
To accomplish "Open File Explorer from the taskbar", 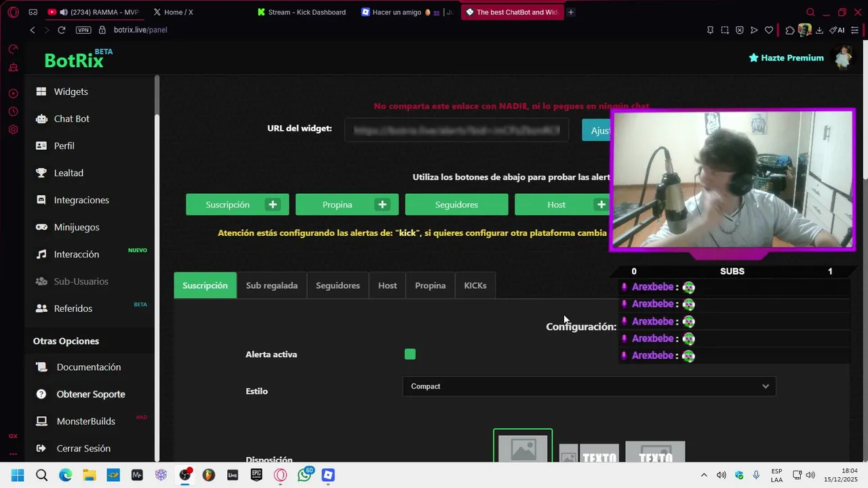I will 89,475.
